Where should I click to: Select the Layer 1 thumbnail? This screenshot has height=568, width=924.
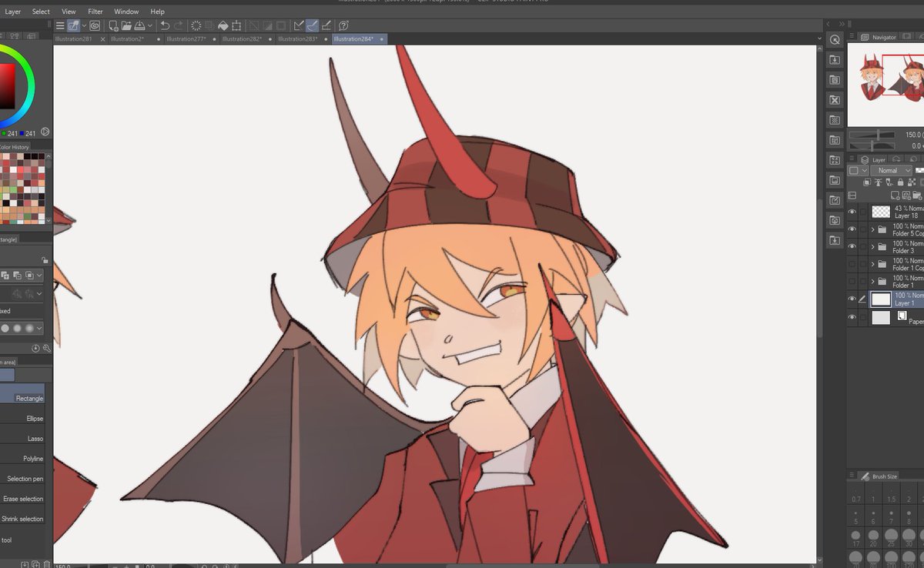click(881, 299)
